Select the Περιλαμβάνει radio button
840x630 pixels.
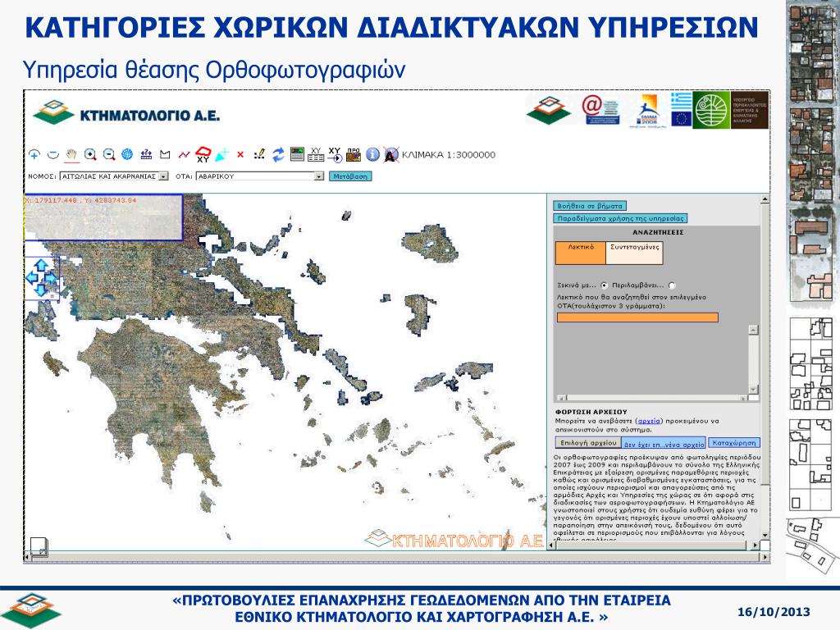point(672,285)
